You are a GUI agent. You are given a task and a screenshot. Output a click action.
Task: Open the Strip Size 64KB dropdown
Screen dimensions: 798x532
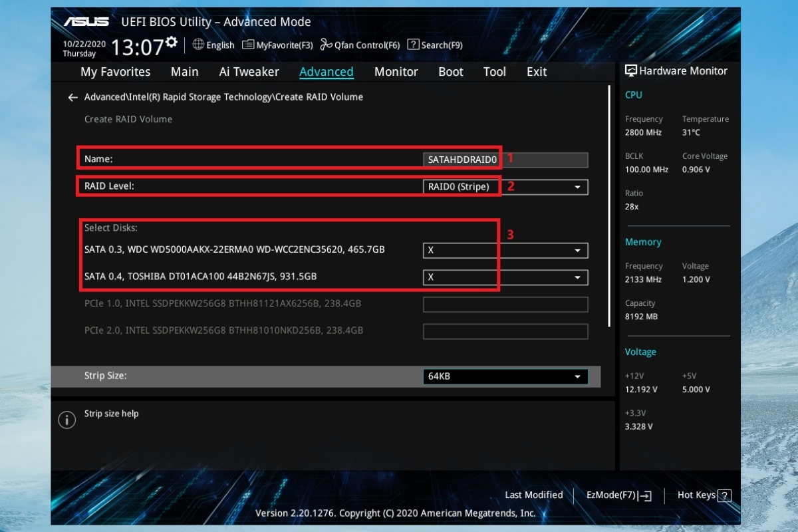point(505,376)
